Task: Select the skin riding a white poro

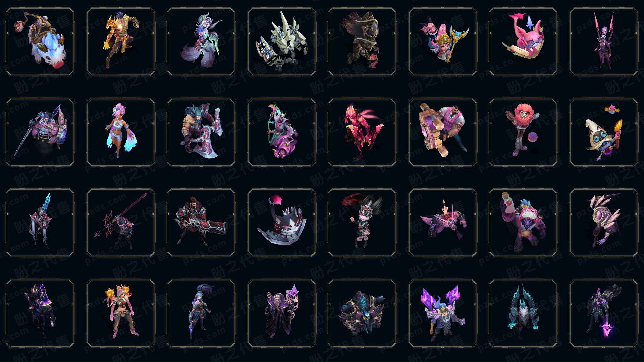Action: (x=40, y=42)
